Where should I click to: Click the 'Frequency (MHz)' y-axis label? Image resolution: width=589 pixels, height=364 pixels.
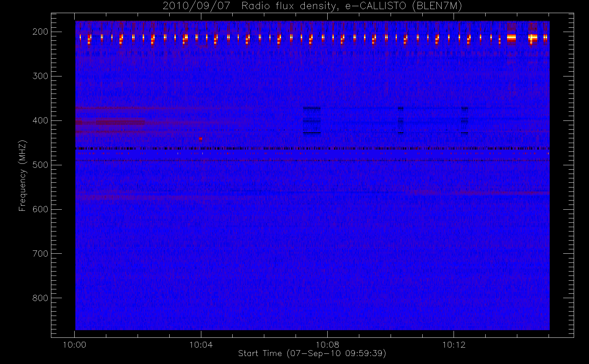[23, 176]
